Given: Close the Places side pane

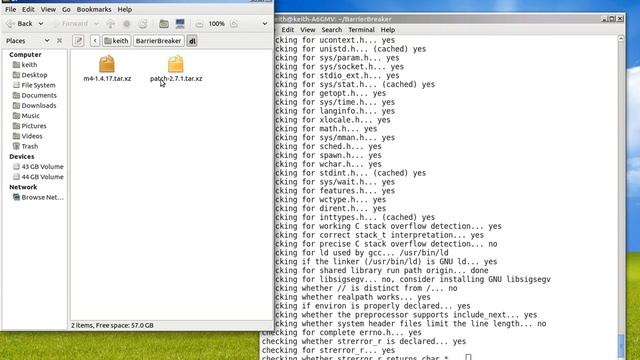Looking at the screenshot, I should [x=60, y=40].
